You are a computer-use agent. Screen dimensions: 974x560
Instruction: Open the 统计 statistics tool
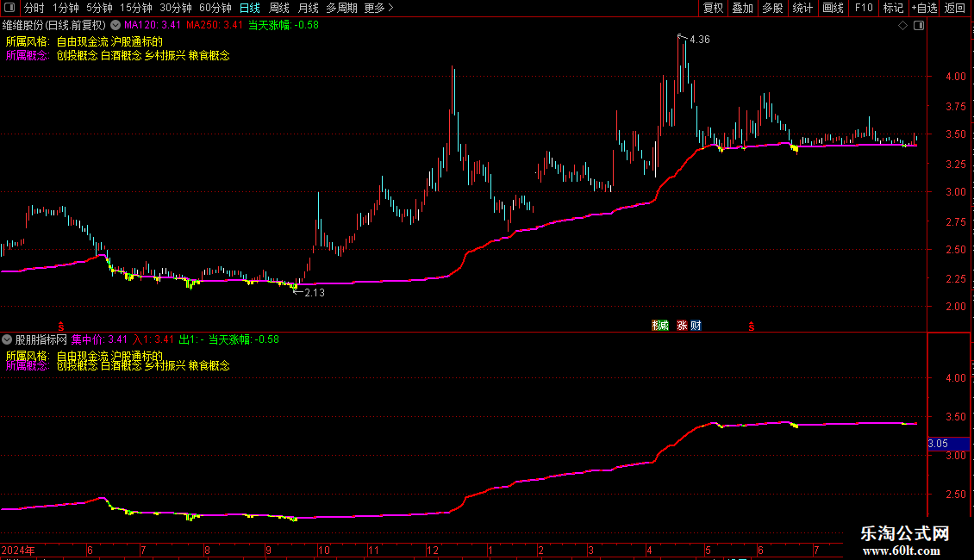pos(802,8)
